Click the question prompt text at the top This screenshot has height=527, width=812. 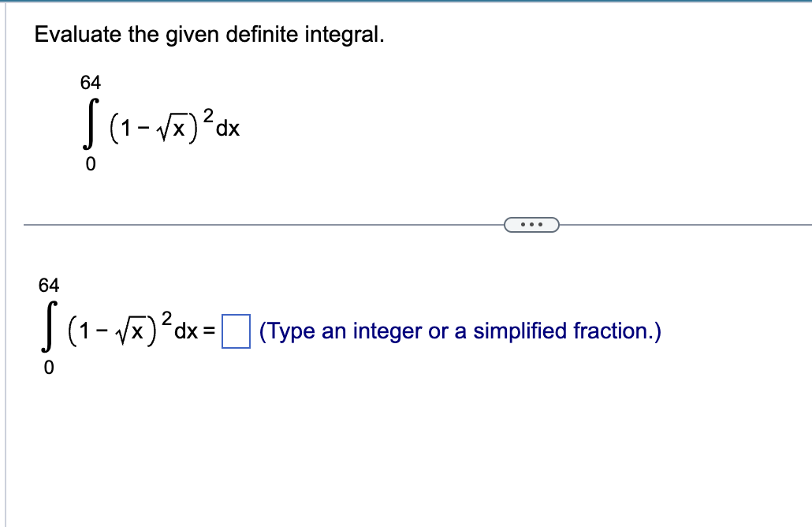[209, 34]
